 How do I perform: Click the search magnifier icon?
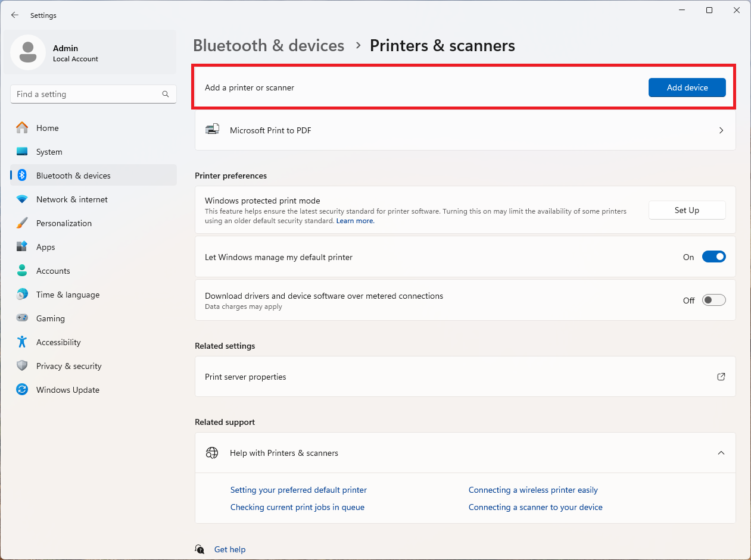coord(166,94)
